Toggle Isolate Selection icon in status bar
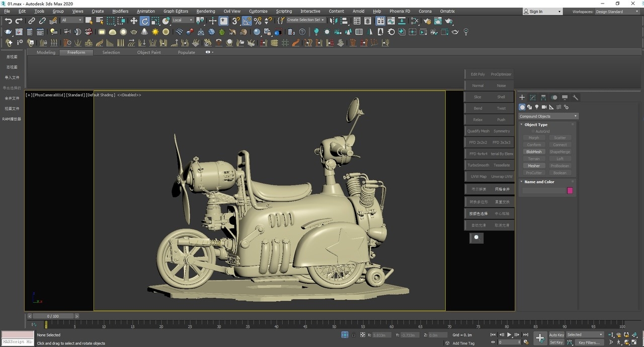This screenshot has height=347, width=644. (x=345, y=335)
